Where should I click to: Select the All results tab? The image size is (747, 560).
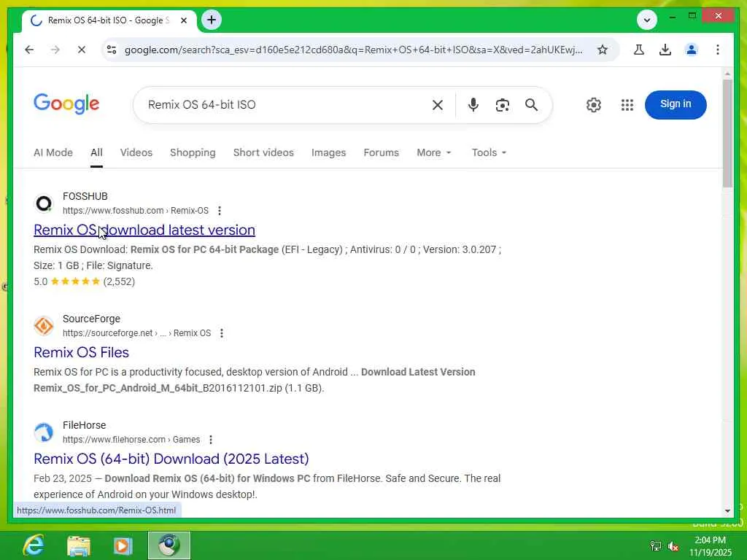coord(97,152)
